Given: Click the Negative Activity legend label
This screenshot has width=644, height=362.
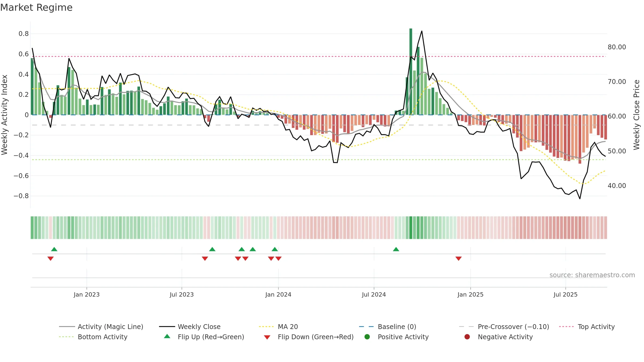Looking at the screenshot, I should click(505, 337).
